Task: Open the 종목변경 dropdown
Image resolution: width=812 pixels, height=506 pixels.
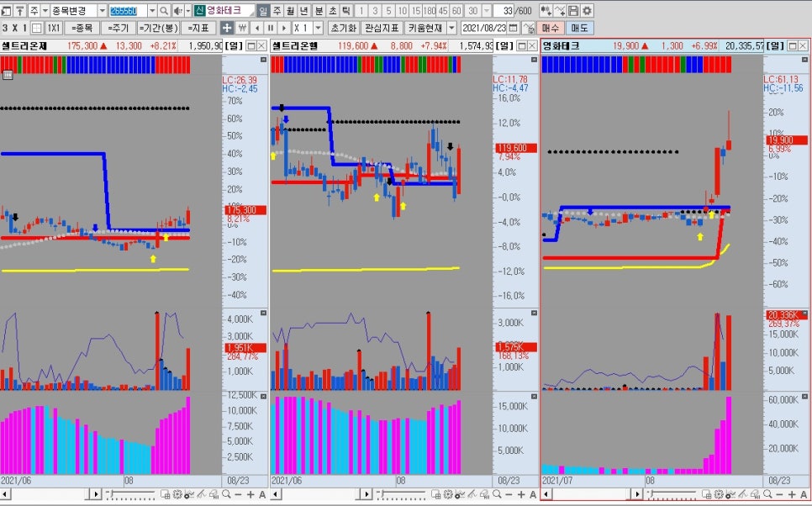Action: (x=102, y=10)
